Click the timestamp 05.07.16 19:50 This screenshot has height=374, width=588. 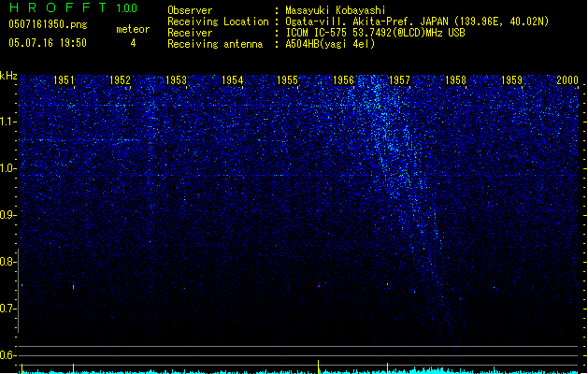click(48, 43)
